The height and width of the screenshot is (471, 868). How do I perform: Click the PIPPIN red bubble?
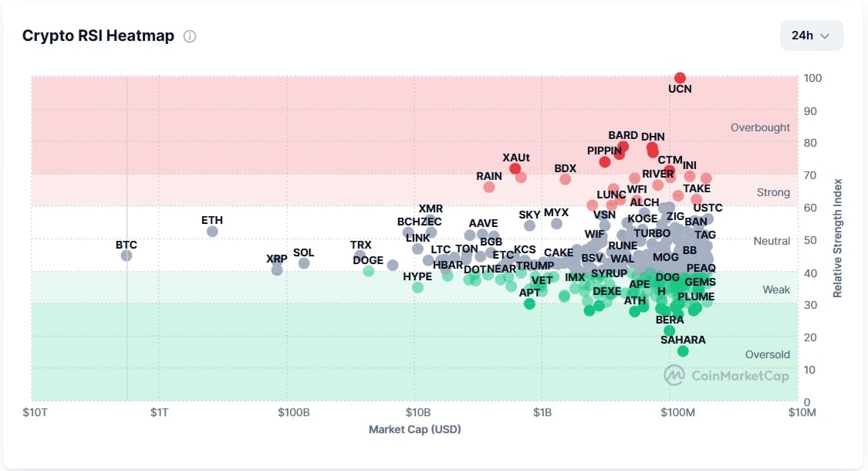tap(604, 161)
